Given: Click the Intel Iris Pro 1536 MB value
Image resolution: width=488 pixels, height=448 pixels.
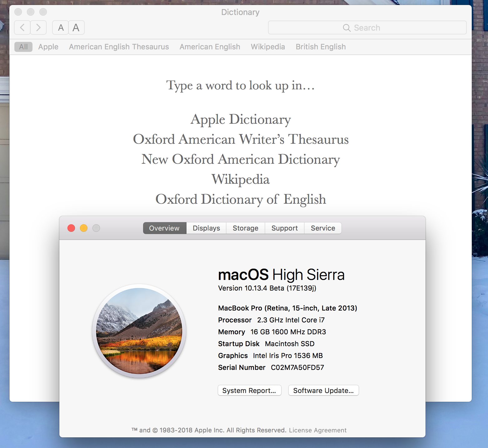Looking at the screenshot, I should (x=288, y=356).
